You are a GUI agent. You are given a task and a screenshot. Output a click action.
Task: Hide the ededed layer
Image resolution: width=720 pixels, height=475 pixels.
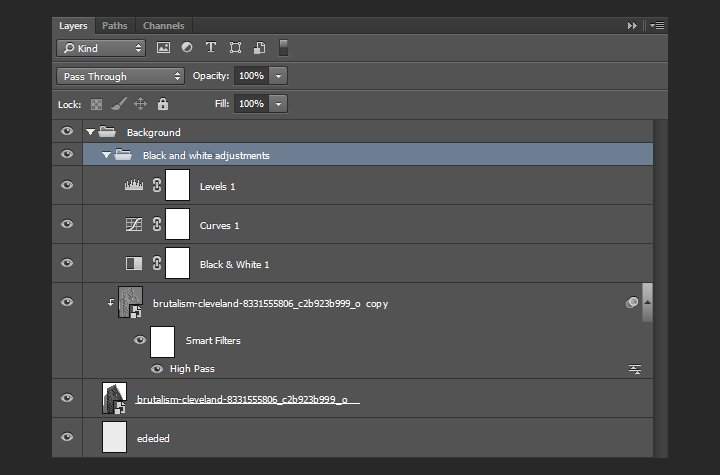click(67, 437)
